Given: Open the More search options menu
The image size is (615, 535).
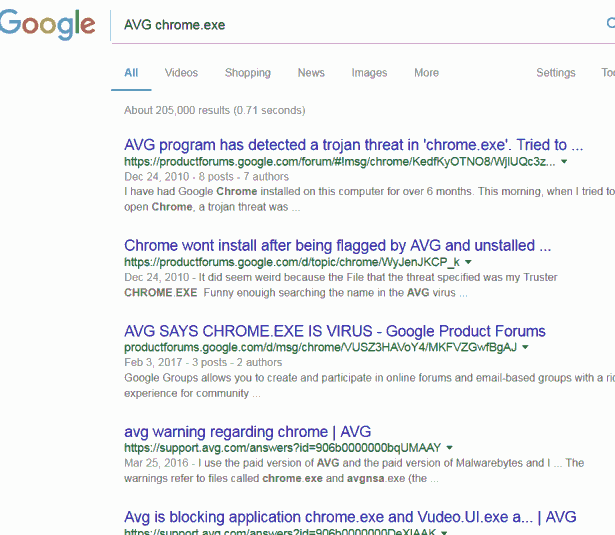Looking at the screenshot, I should click(426, 73).
